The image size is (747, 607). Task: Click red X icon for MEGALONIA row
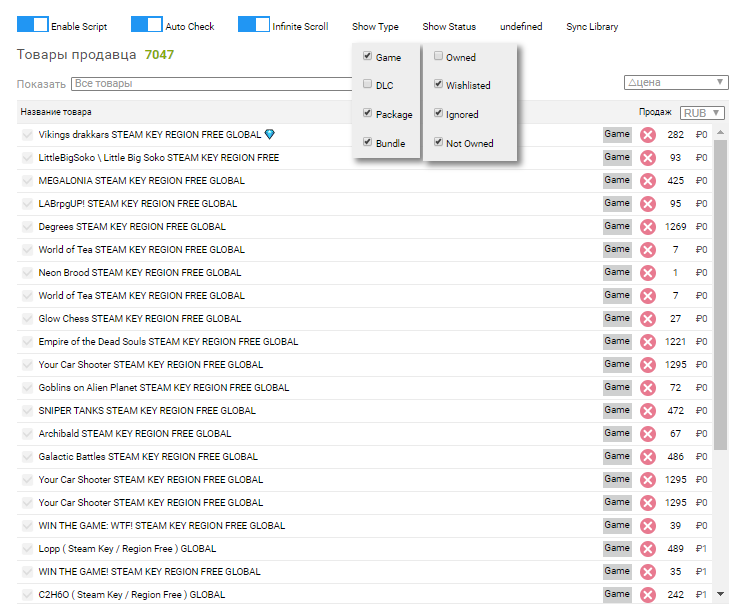tap(647, 181)
